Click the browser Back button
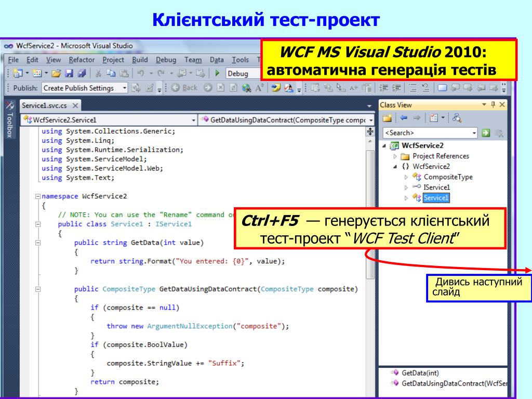 184,88
